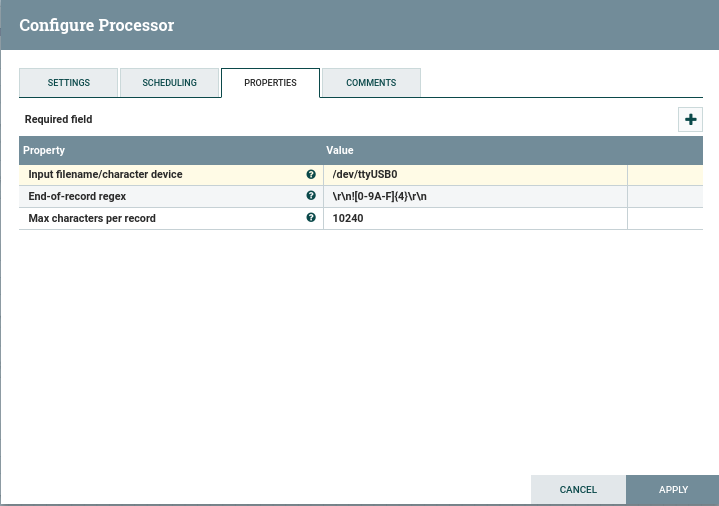The image size is (719, 506).
Task: Select the End-of-record regex property name
Action: (x=77, y=196)
